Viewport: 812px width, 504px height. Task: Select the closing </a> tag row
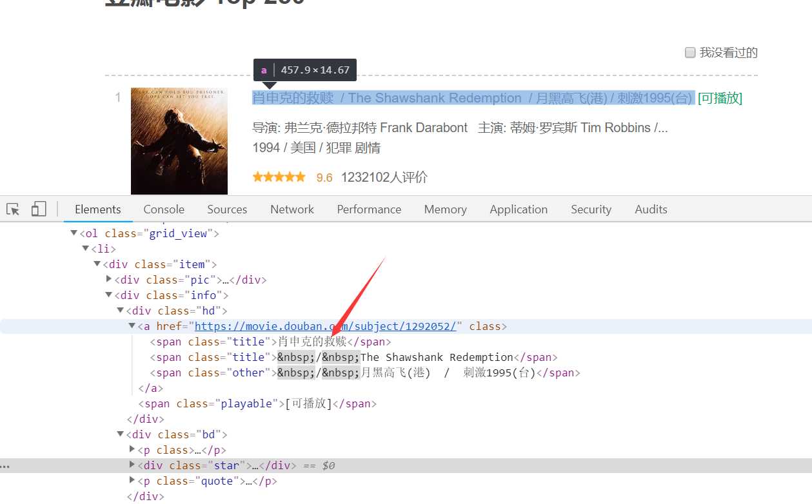151,388
